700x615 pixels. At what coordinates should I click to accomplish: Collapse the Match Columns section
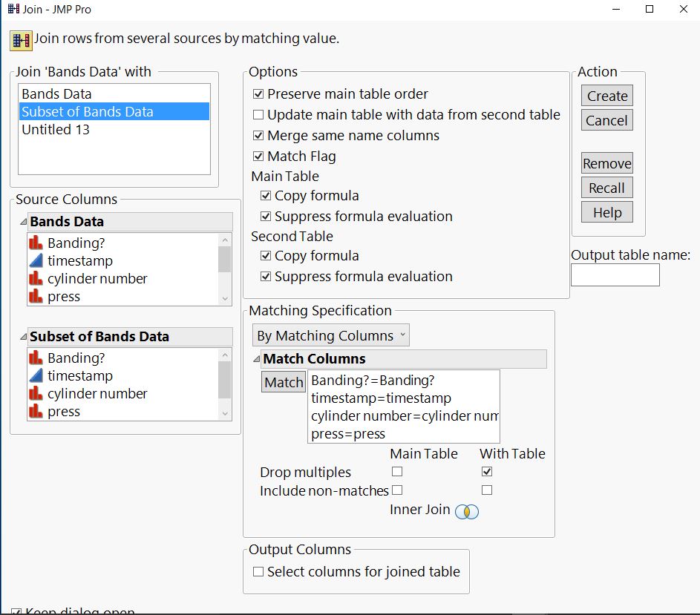tap(257, 359)
